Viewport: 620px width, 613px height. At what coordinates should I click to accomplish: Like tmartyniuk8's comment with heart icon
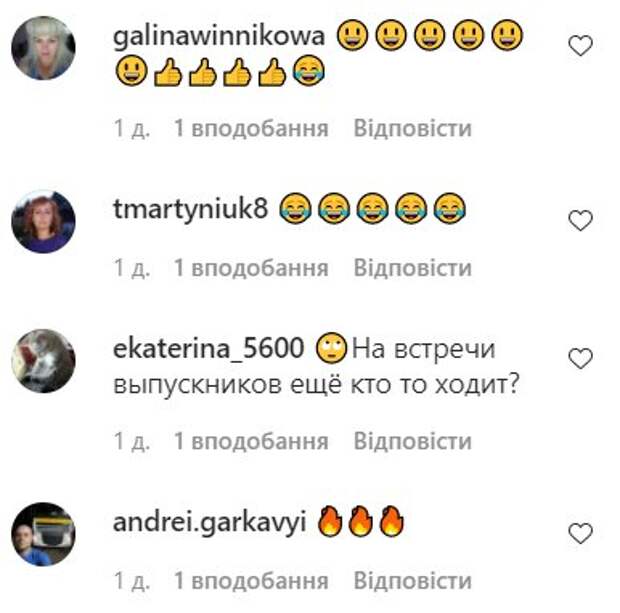(580, 220)
